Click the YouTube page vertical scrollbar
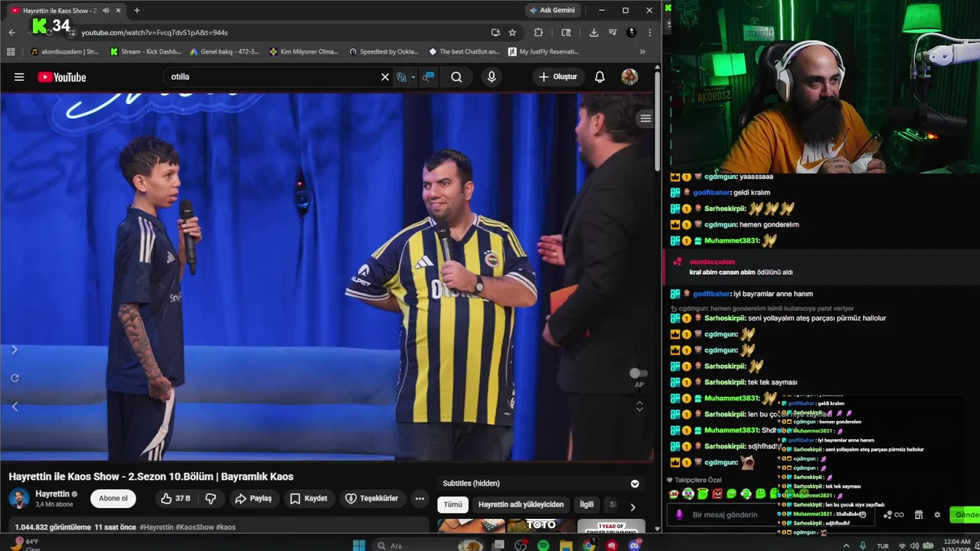This screenshot has width=980, height=551. pyautogui.click(x=657, y=122)
